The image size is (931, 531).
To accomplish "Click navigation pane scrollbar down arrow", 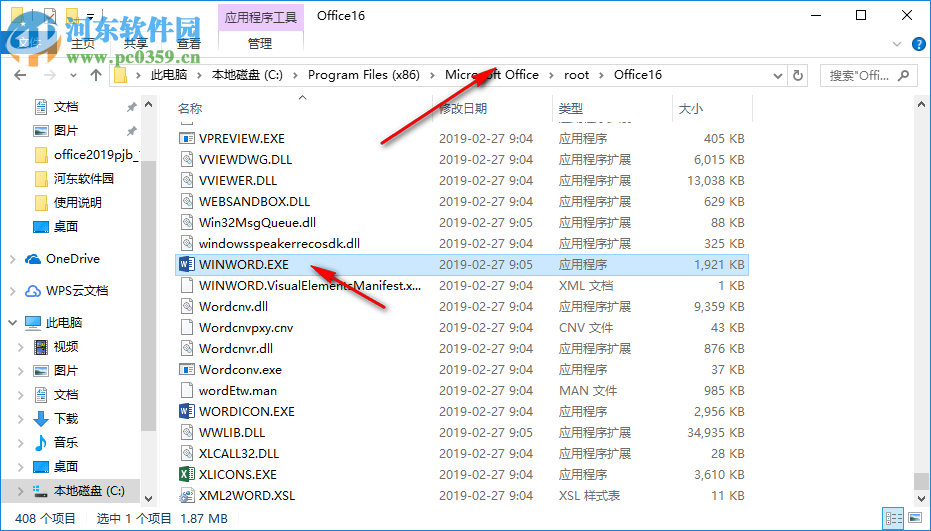I will point(148,499).
